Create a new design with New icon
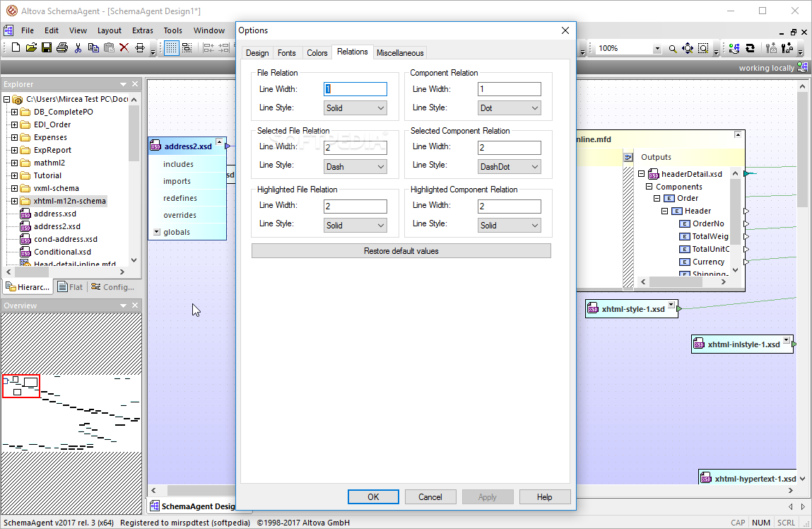812x529 pixels. click(16, 48)
